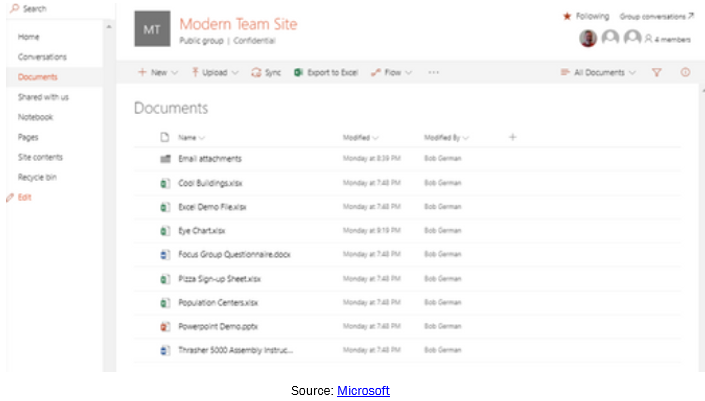Open the All Documents view dropdown
The height and width of the screenshot is (401, 705).
click(x=599, y=73)
